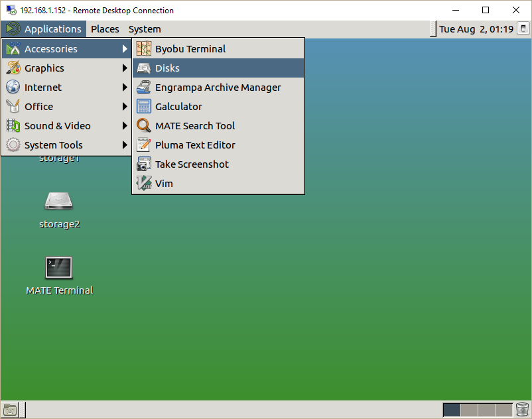Choose the Vim menu entry label
Viewport: 532px width, 419px height.
click(164, 184)
